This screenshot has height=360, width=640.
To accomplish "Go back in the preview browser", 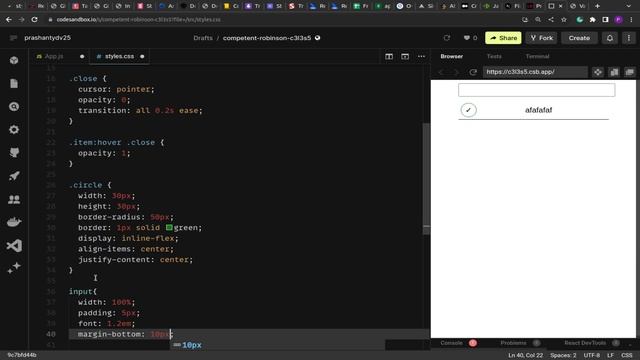I will 441,72.
